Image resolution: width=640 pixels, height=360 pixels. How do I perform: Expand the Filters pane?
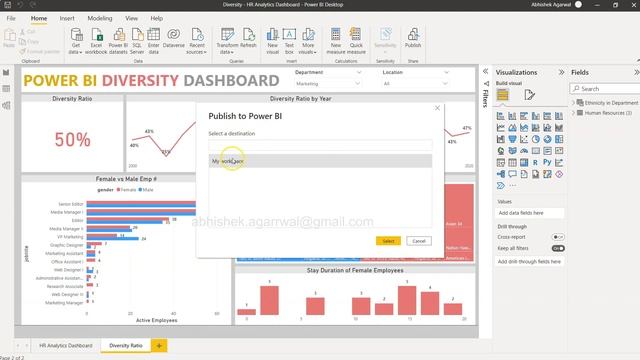486,71
